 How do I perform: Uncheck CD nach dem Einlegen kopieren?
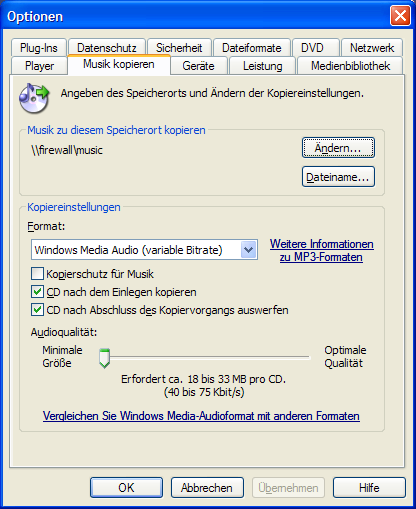[x=37, y=292]
